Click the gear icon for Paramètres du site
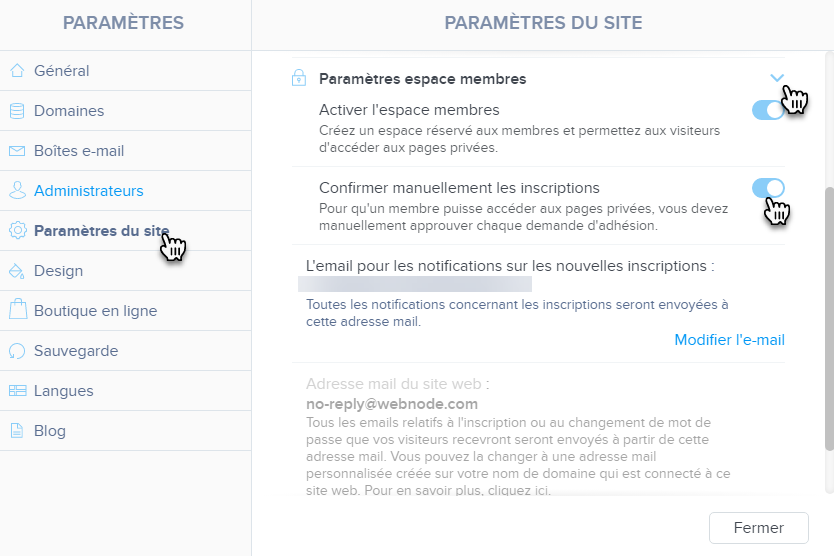 pos(16,231)
